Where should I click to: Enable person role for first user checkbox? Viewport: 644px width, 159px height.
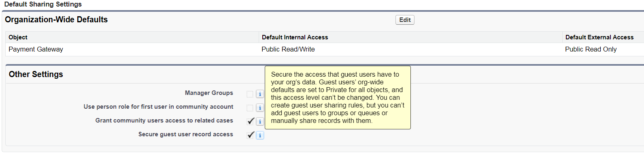point(250,108)
